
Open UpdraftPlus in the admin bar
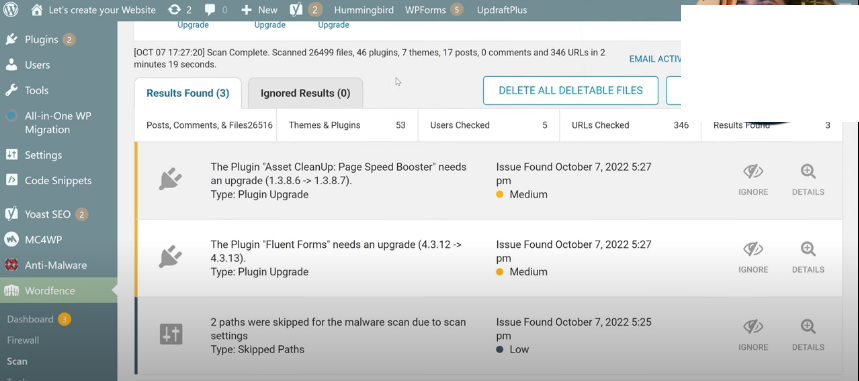coord(502,10)
